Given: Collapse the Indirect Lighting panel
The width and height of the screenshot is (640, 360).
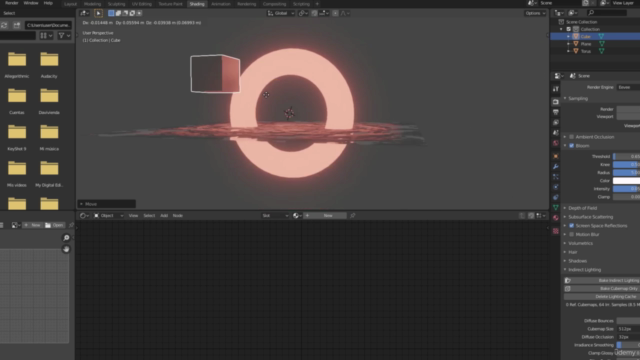Looking at the screenshot, I should coord(583,270).
